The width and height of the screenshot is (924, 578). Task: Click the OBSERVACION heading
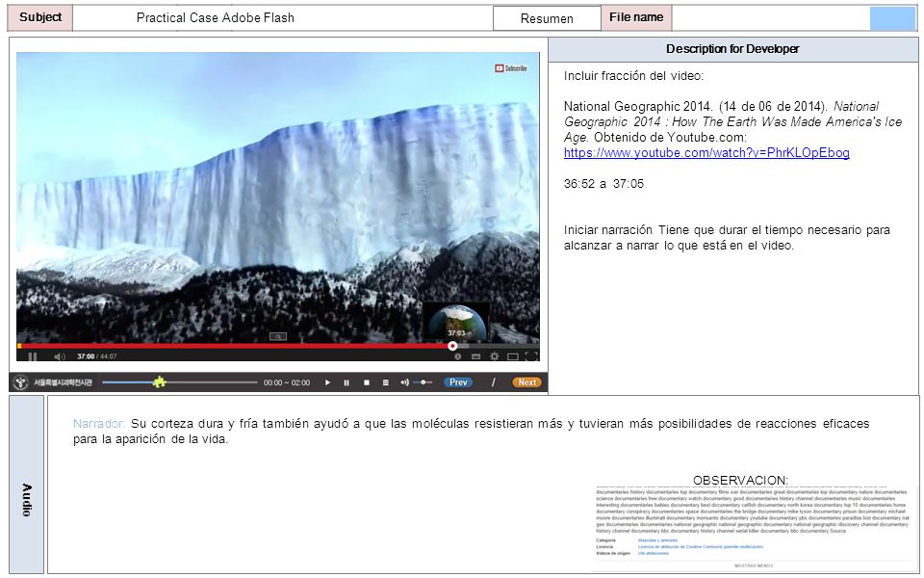tap(740, 480)
